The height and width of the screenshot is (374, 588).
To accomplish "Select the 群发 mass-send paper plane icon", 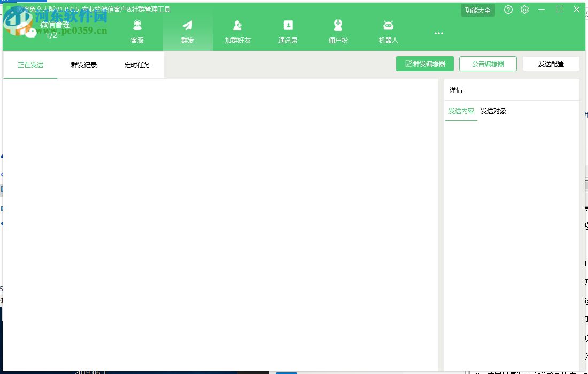I will pyautogui.click(x=187, y=25).
